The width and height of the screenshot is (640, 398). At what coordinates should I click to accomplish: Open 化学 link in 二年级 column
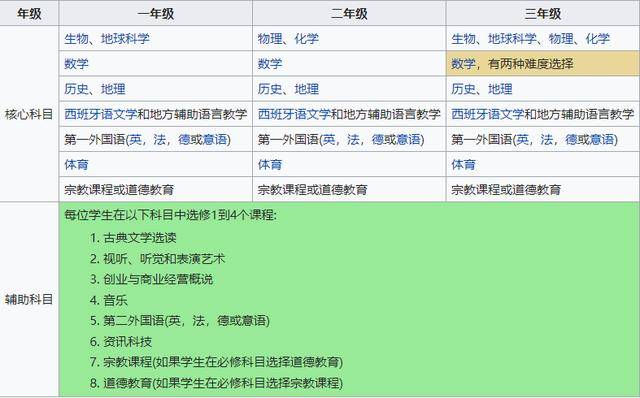[307, 39]
